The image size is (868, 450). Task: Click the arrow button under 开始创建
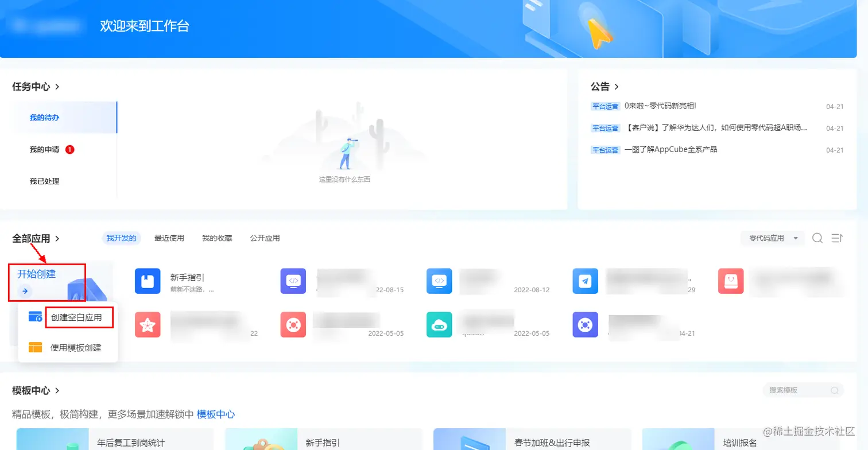click(x=25, y=291)
